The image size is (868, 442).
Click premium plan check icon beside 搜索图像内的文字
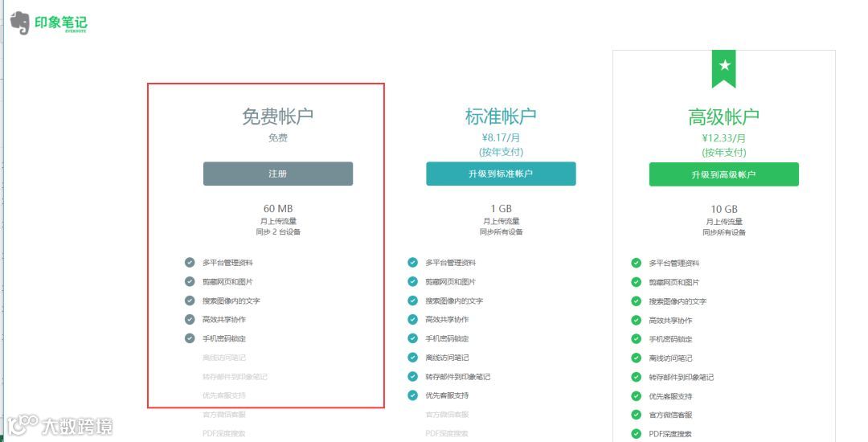[x=636, y=301]
